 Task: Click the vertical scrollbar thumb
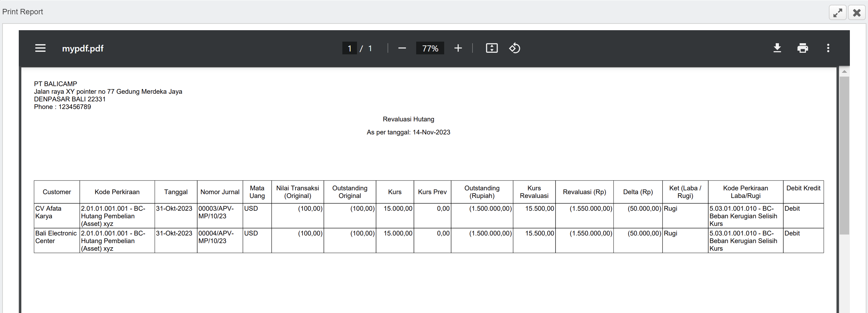tap(844, 155)
